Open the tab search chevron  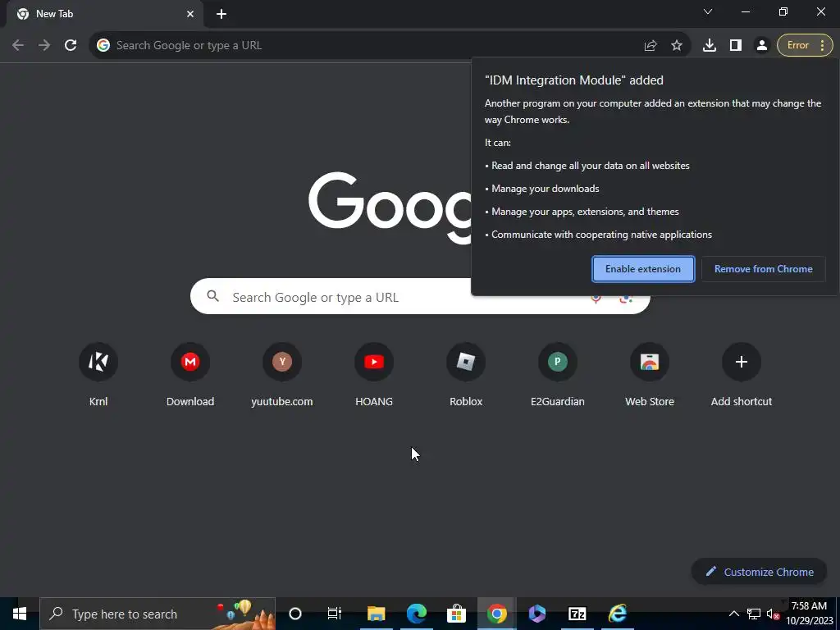pyautogui.click(x=708, y=11)
